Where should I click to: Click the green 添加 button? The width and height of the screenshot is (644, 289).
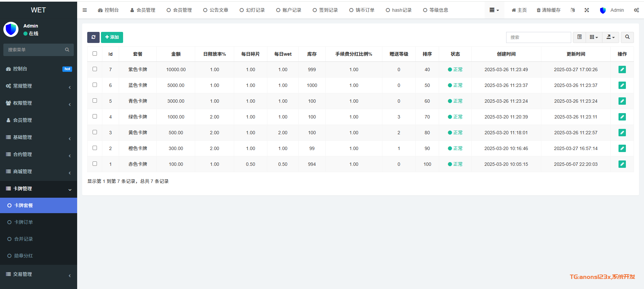coord(112,37)
